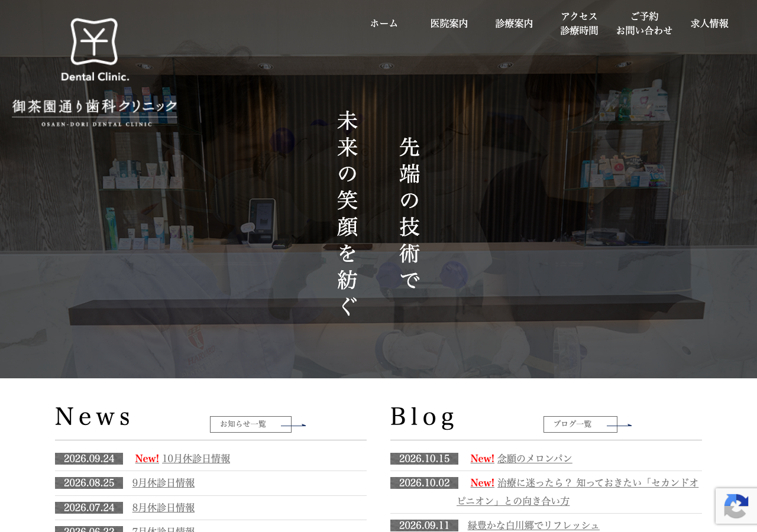
Task: Click the 御茶園通り歯科クリニック site title
Action: coord(95,112)
